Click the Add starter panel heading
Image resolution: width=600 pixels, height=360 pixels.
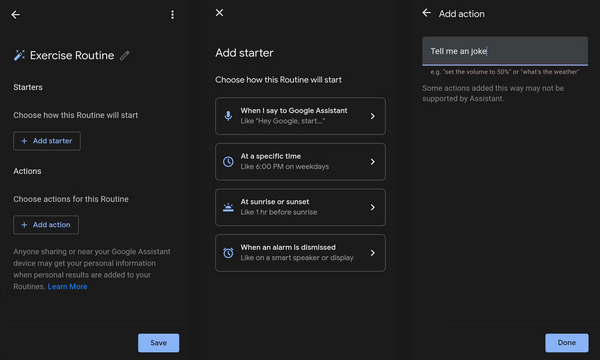click(244, 53)
